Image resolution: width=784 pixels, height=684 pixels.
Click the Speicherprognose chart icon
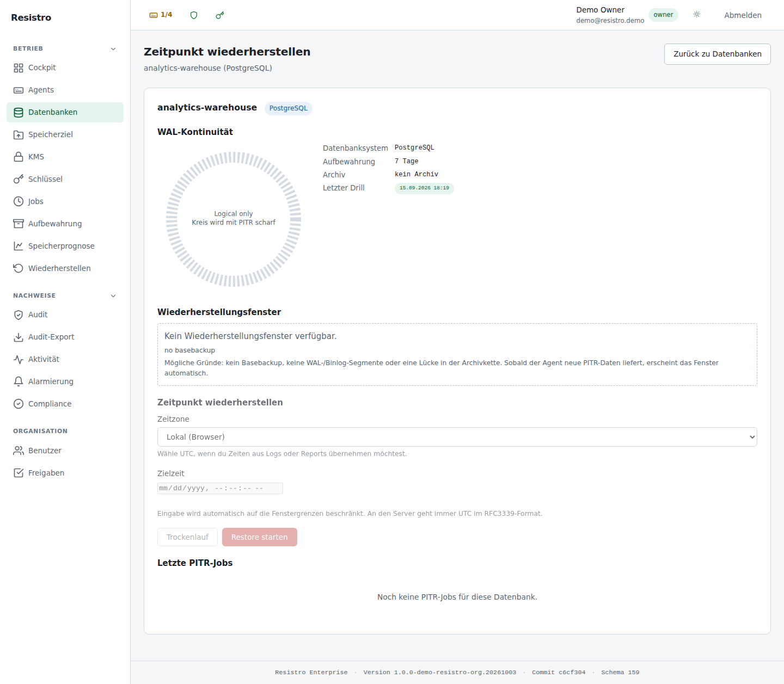click(19, 247)
